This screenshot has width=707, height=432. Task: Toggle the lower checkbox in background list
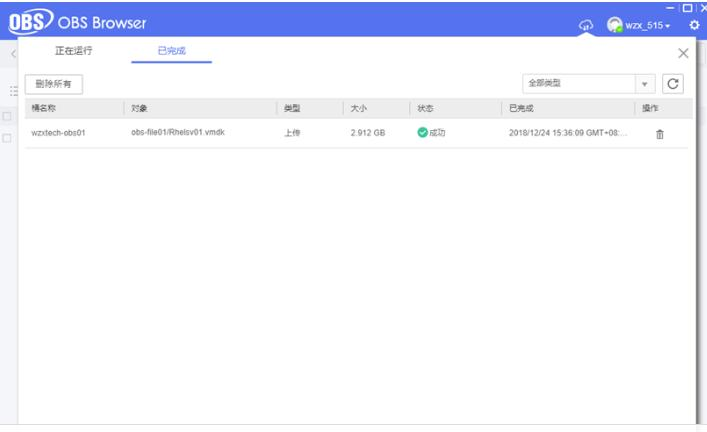tap(7, 138)
